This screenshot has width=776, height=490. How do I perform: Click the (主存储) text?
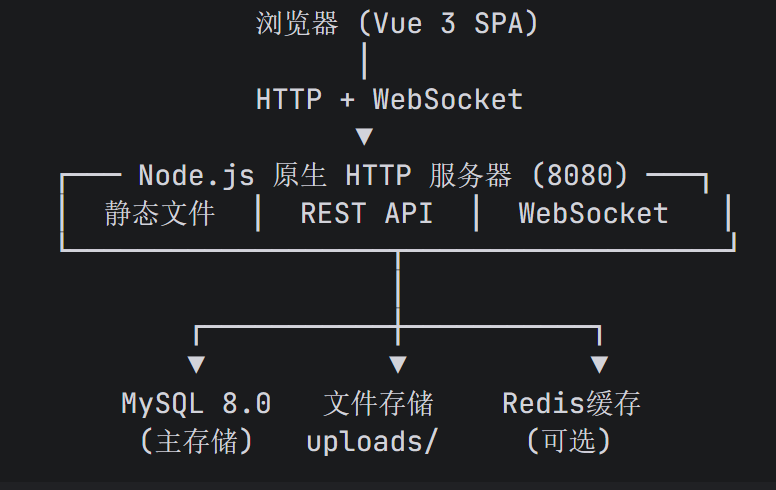[196, 441]
